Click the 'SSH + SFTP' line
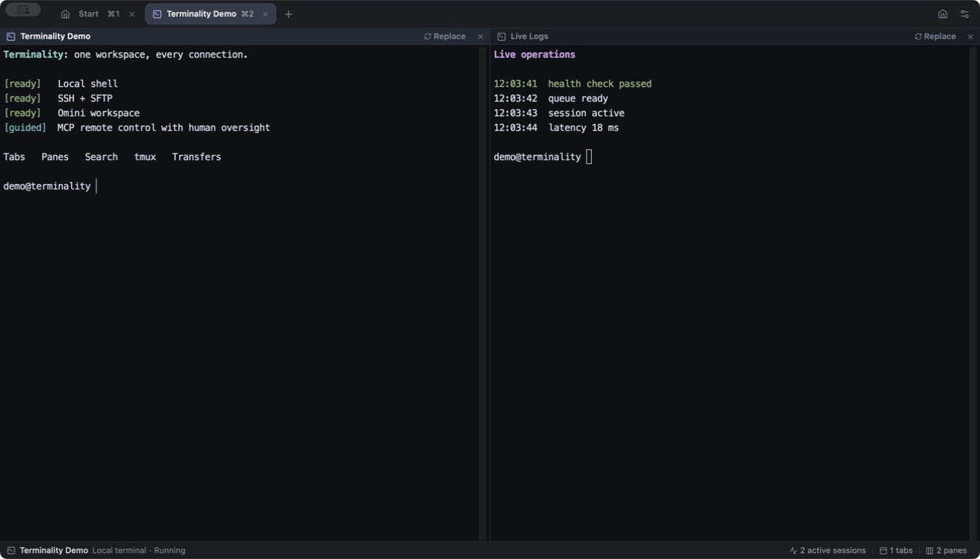 58,98
